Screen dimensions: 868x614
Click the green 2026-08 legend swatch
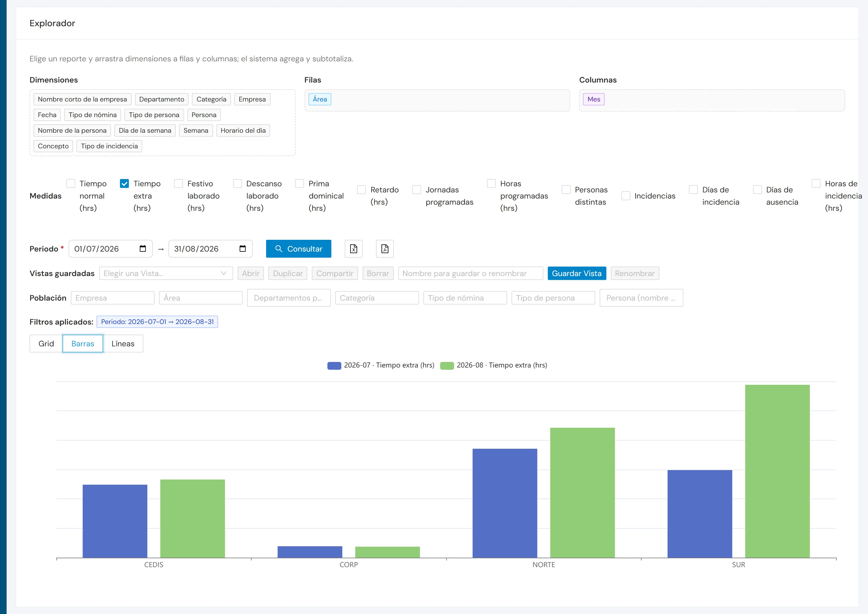[x=447, y=365]
